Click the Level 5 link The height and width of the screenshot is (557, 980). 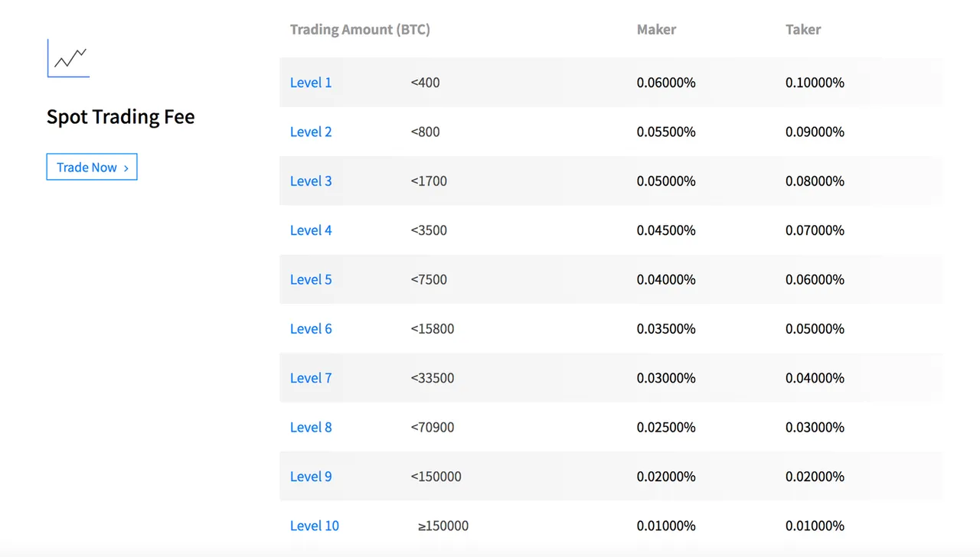tap(311, 279)
